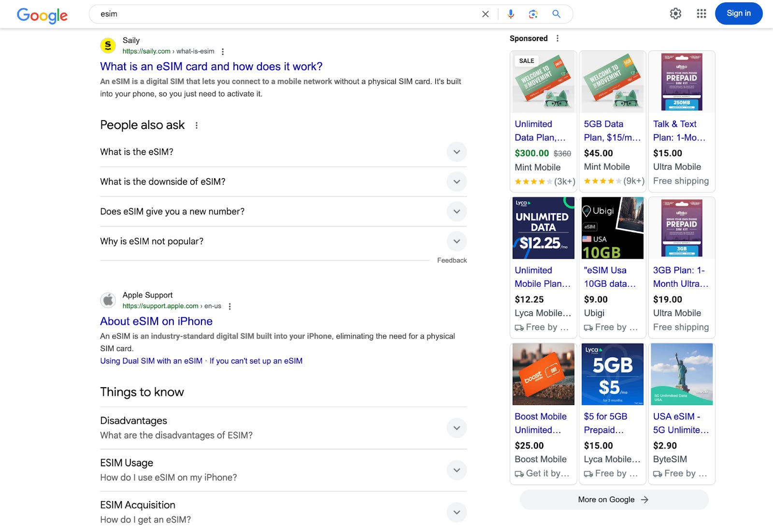Click the delivery truck icon under ByteSIM
773x532 pixels.
(658, 474)
